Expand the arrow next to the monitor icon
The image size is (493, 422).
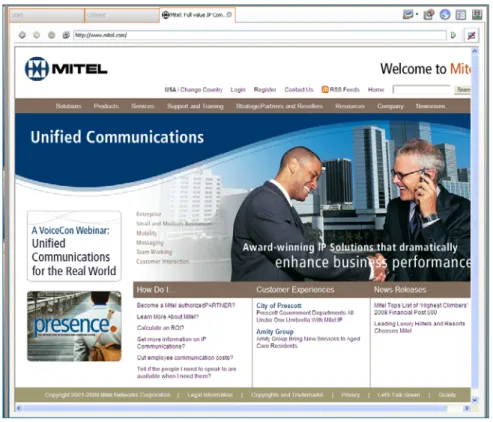point(417,15)
